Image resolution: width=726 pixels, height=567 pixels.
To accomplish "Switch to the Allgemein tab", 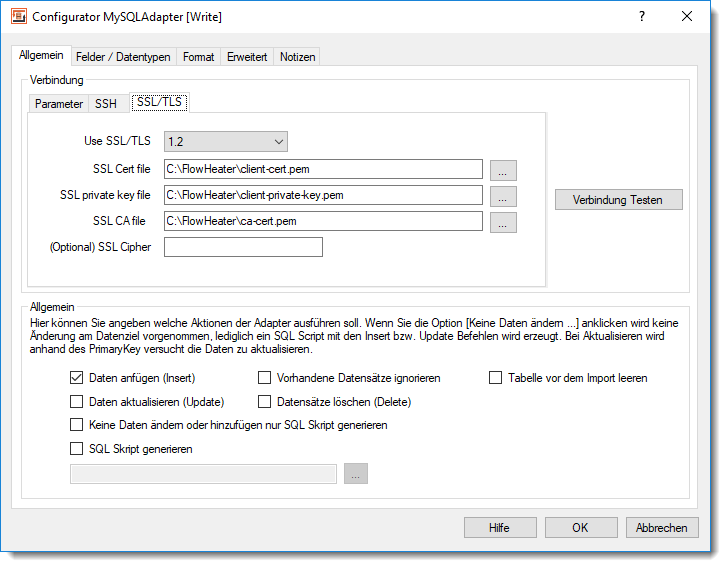I will tap(41, 56).
